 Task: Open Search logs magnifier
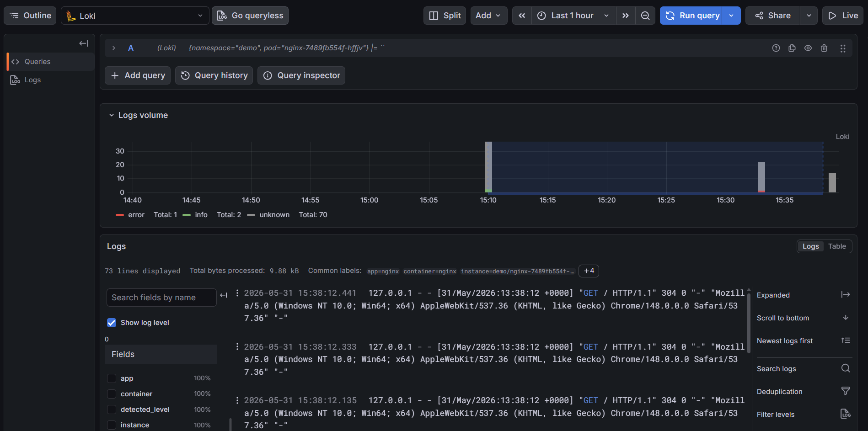tap(846, 368)
